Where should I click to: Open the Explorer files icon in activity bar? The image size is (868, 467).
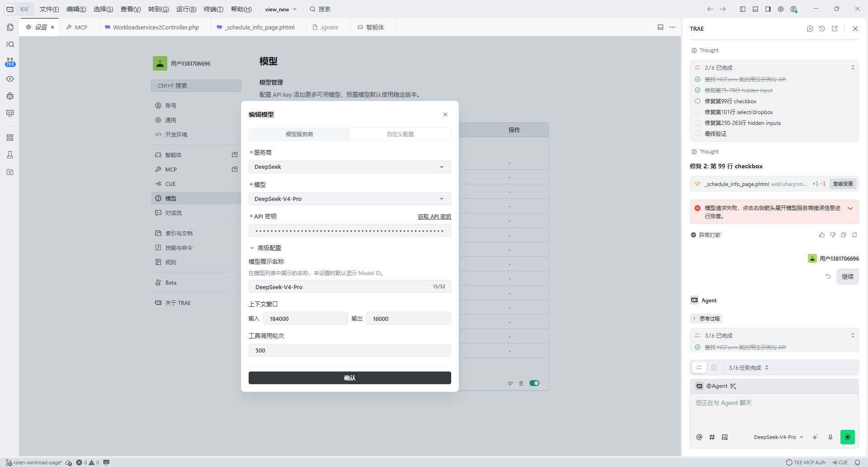(10, 27)
